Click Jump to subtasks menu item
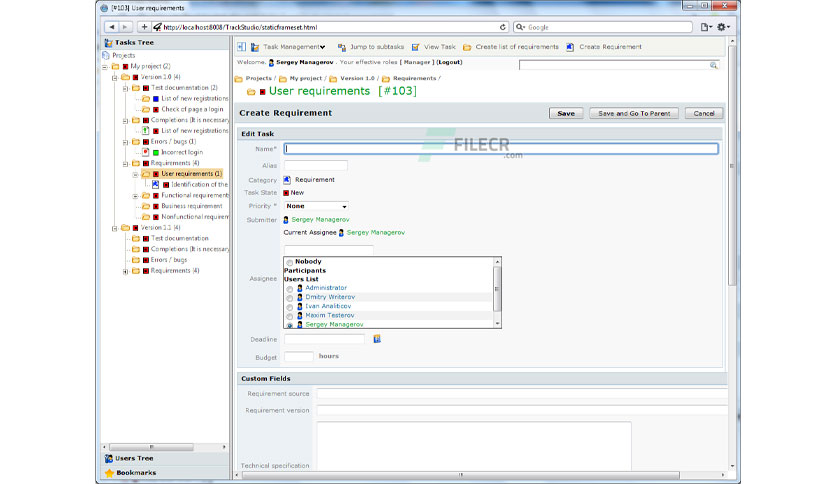 click(377, 47)
